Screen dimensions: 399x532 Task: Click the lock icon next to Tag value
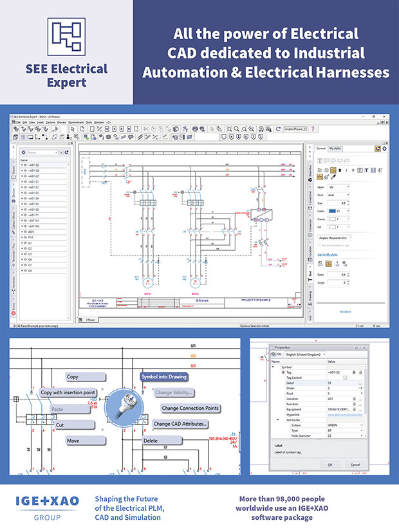coord(354,372)
